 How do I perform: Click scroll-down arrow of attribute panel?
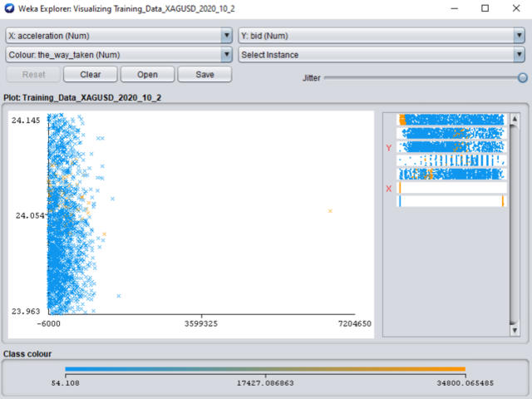click(x=515, y=331)
